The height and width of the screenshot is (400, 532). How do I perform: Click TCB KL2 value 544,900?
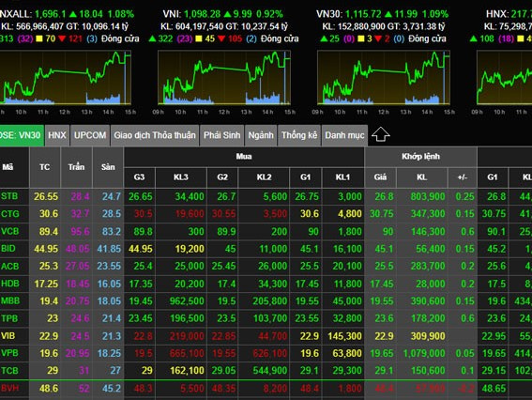coord(270,371)
